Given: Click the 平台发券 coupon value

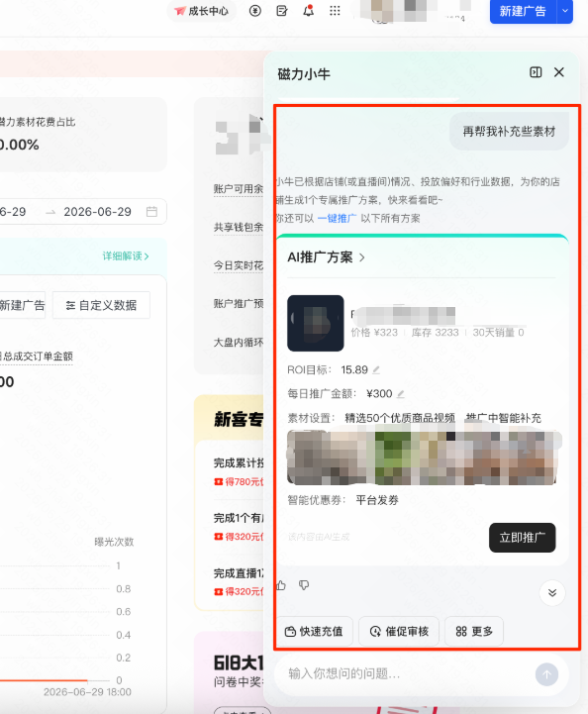Looking at the screenshot, I should click(x=377, y=500).
